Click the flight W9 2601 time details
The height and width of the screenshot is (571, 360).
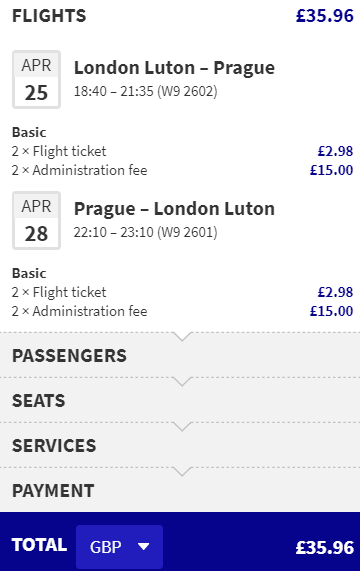tap(146, 232)
